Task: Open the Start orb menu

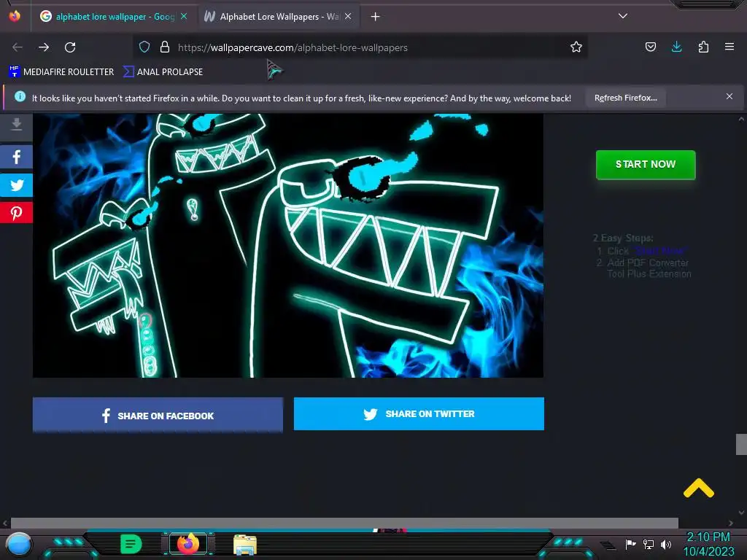Action: tap(19, 544)
